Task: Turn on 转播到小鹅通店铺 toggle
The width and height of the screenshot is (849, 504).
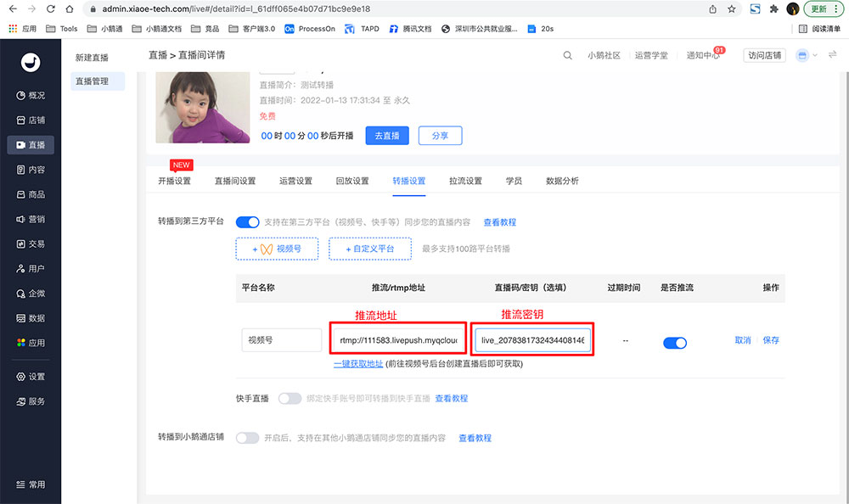Action: point(247,438)
